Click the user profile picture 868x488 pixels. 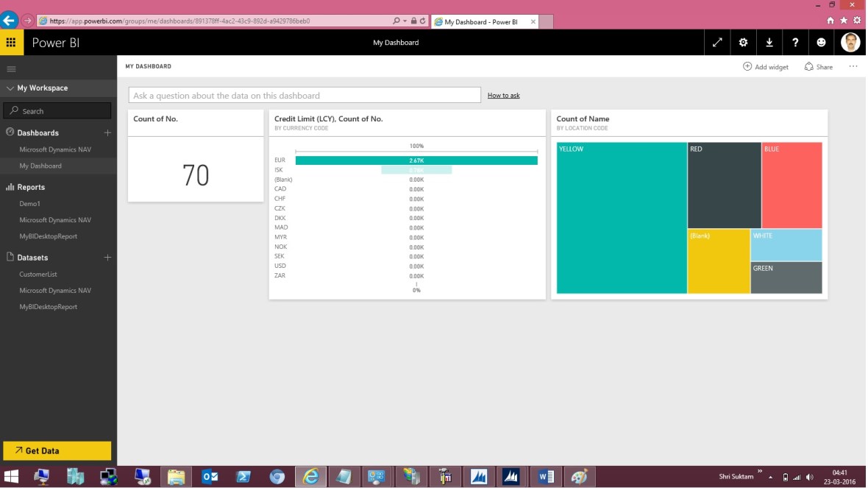click(850, 43)
